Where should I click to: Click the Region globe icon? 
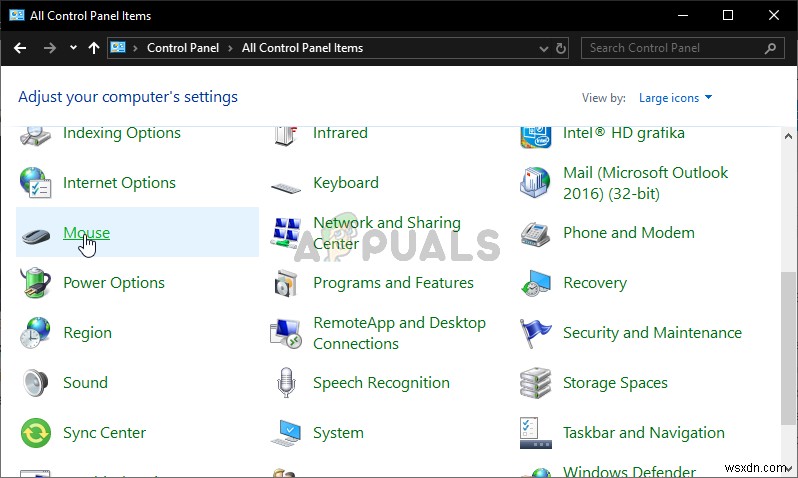click(x=36, y=333)
